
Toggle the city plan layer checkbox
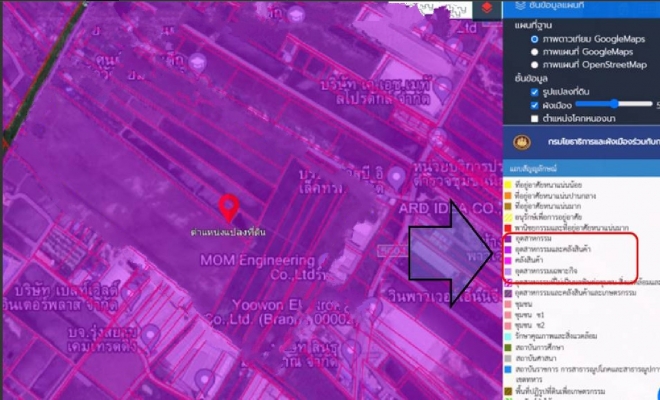pyautogui.click(x=535, y=103)
